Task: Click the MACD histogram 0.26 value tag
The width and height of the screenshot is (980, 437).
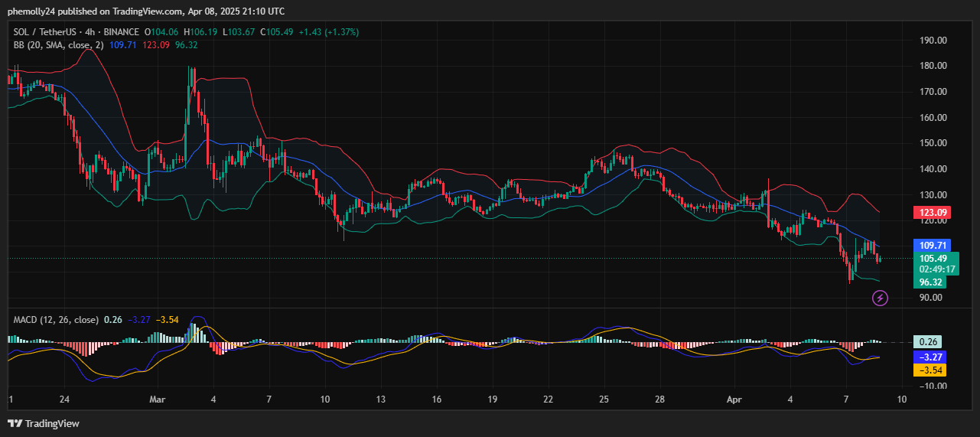Action: tap(930, 342)
